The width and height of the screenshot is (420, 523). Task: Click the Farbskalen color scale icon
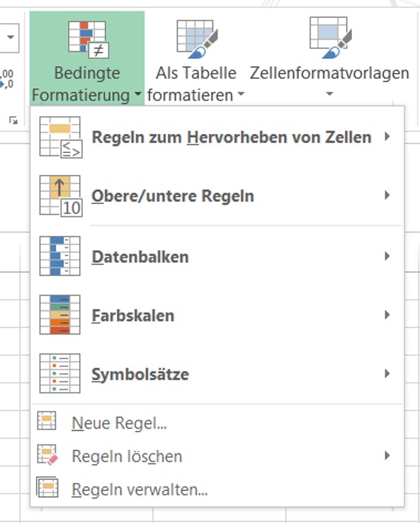pos(60,315)
